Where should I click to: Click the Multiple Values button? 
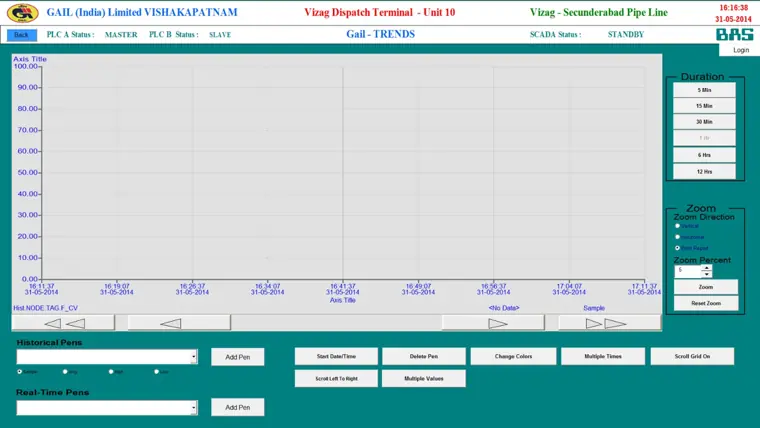pyautogui.click(x=424, y=379)
